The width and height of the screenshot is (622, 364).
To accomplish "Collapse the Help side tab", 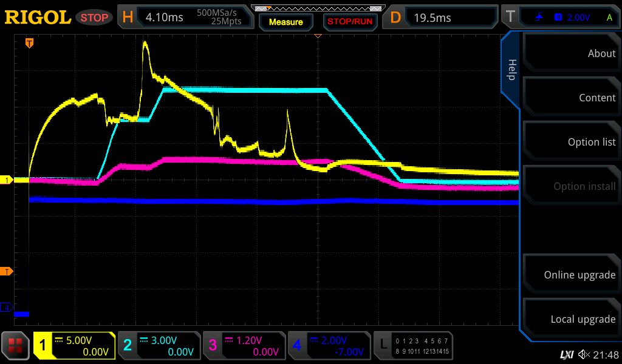I will (511, 70).
